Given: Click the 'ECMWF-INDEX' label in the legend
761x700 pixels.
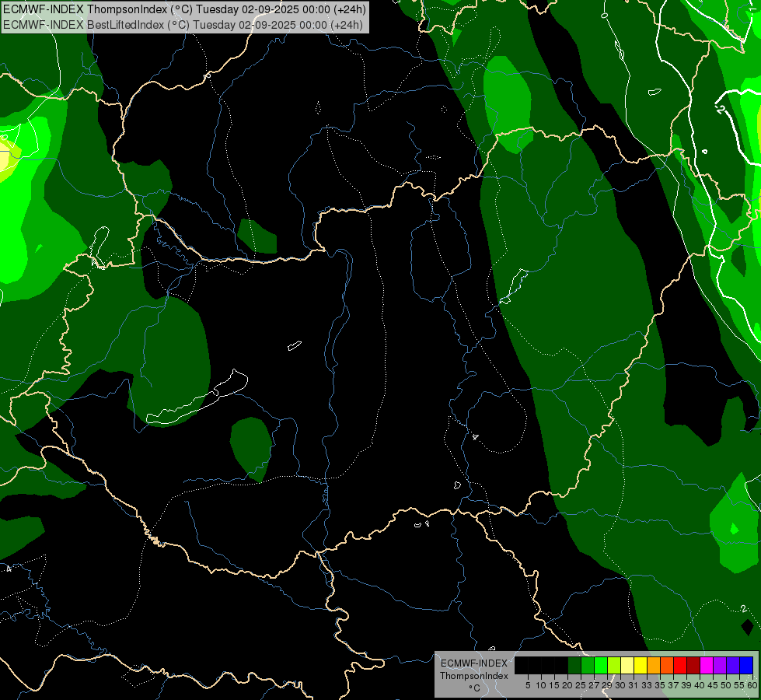Looking at the screenshot, I should 474,663.
